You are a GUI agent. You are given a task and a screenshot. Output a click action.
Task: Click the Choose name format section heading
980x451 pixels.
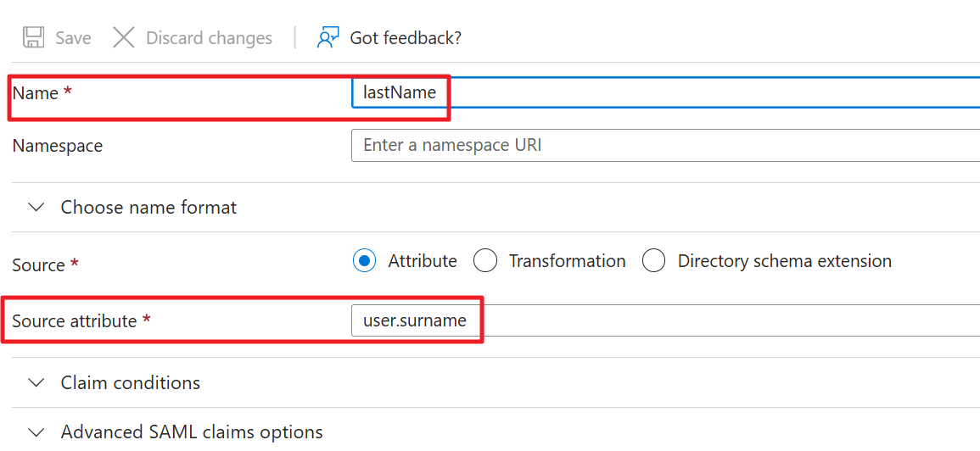[148, 208]
